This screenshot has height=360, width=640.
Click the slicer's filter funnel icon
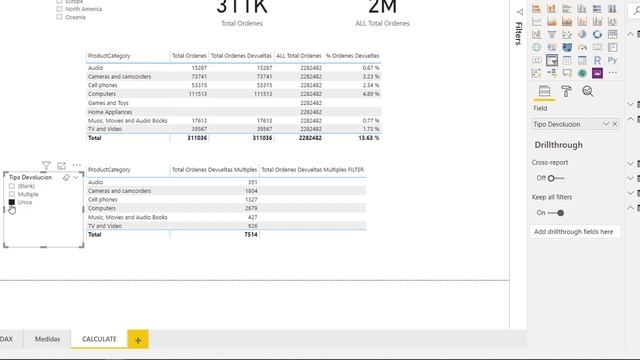click(46, 165)
